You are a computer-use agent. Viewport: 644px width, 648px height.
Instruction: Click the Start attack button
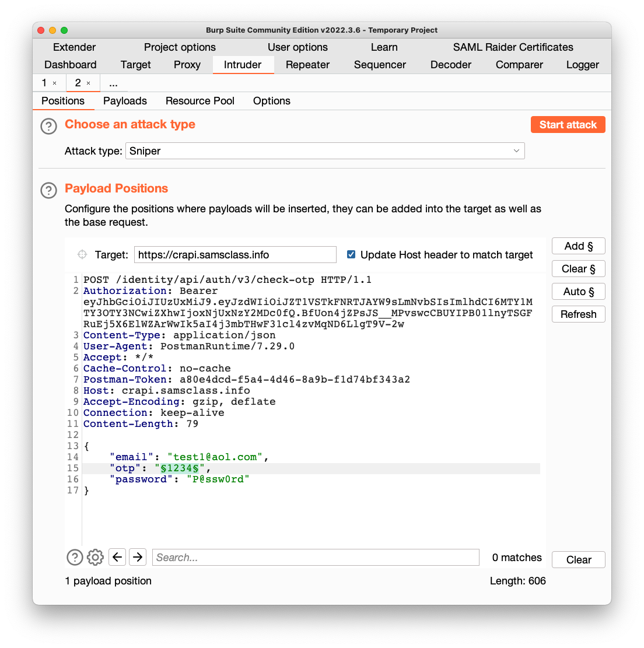[568, 125]
